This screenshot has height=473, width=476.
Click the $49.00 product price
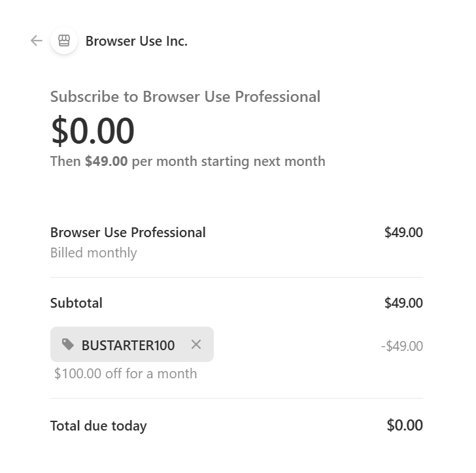point(403,233)
